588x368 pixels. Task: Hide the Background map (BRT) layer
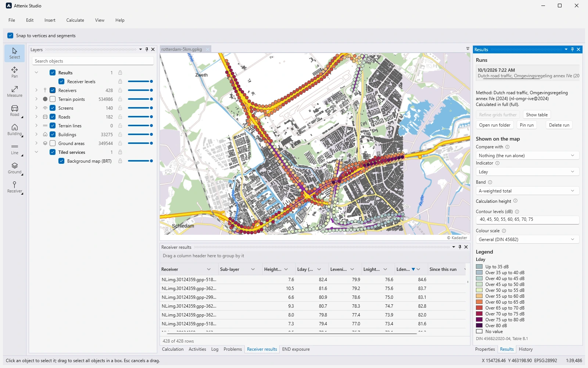coord(61,161)
